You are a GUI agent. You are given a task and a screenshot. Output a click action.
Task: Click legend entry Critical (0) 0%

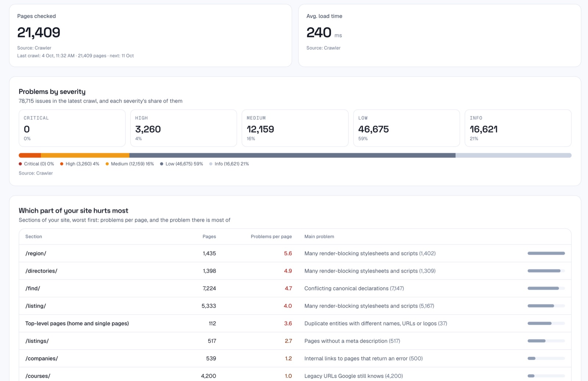point(36,164)
